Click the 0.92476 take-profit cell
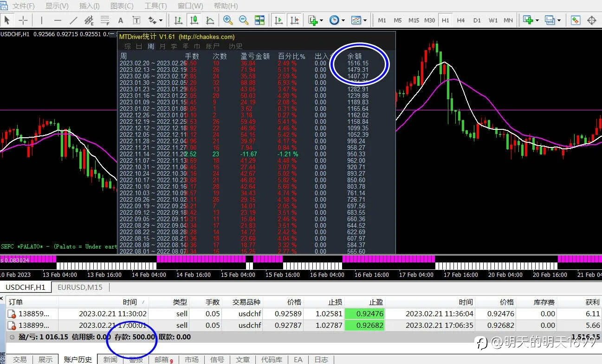This screenshot has height=364, width=602. 365,314
